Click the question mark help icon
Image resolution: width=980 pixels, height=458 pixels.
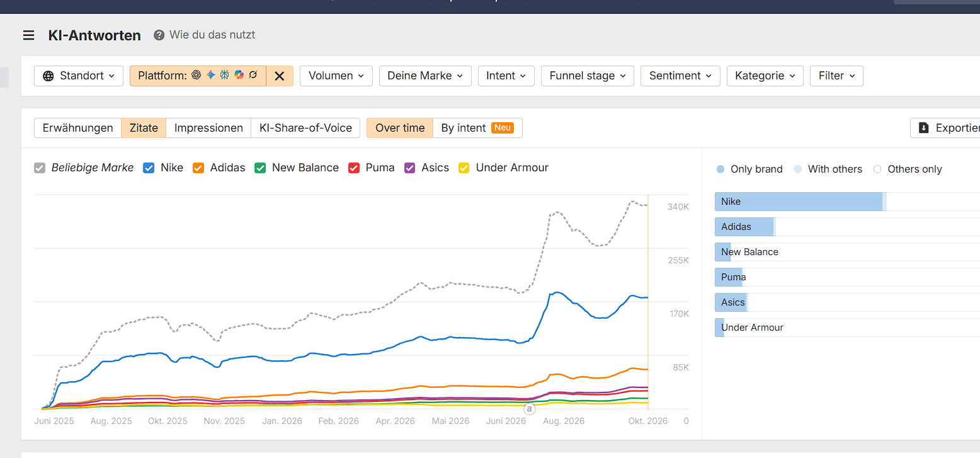[x=159, y=35]
